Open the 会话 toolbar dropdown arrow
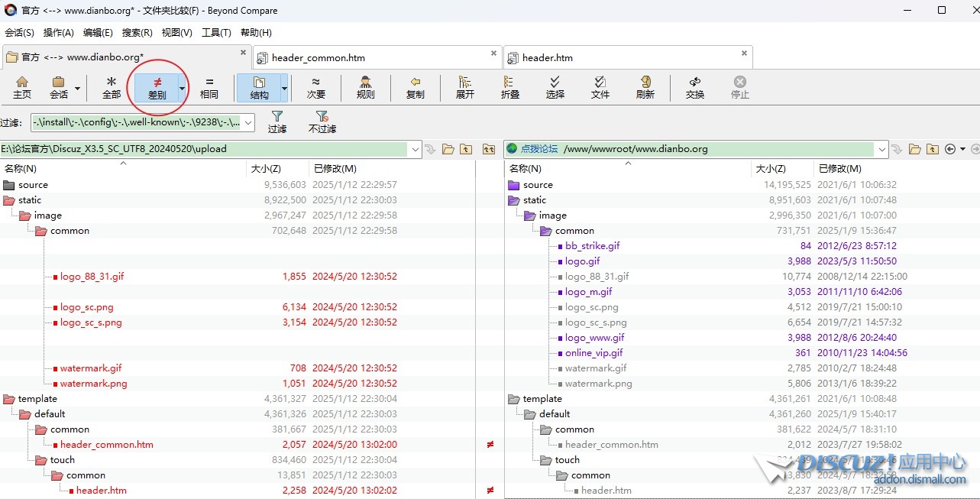Screen dimensions: 980x499 pos(77,88)
